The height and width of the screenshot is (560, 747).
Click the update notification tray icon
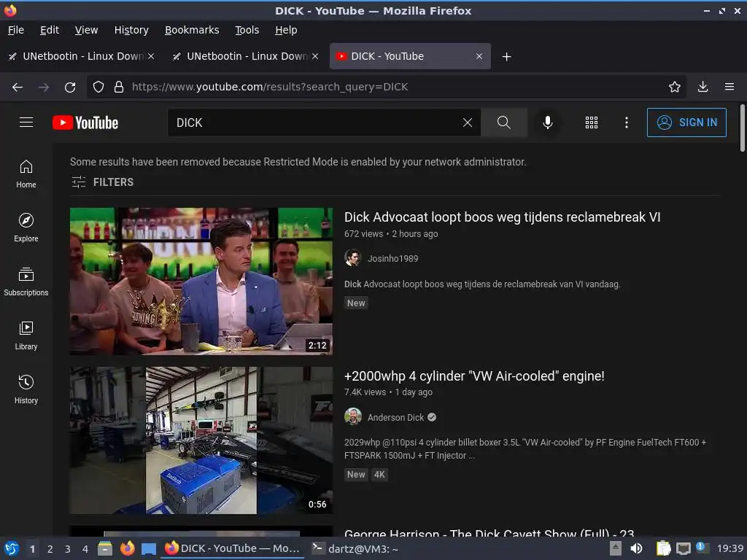(x=703, y=547)
